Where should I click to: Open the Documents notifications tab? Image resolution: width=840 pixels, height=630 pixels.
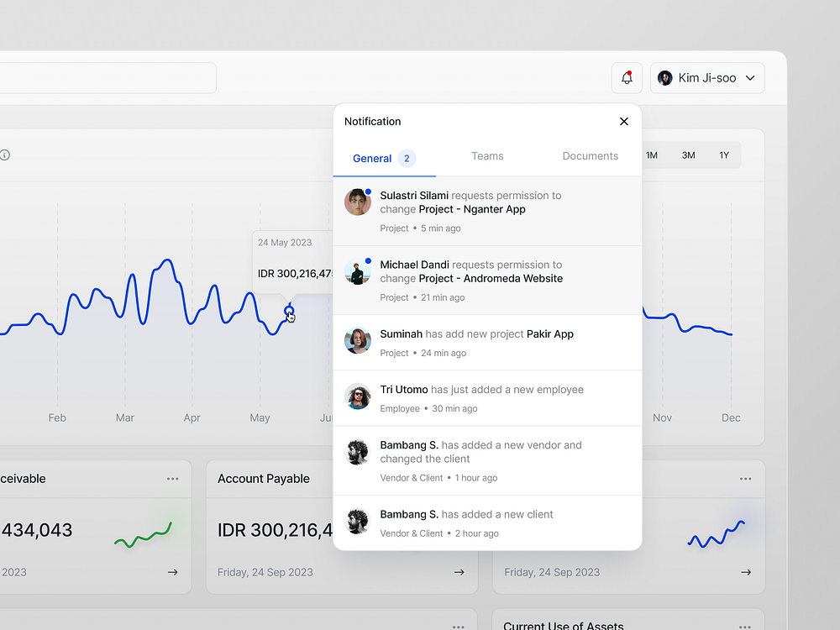pos(591,156)
